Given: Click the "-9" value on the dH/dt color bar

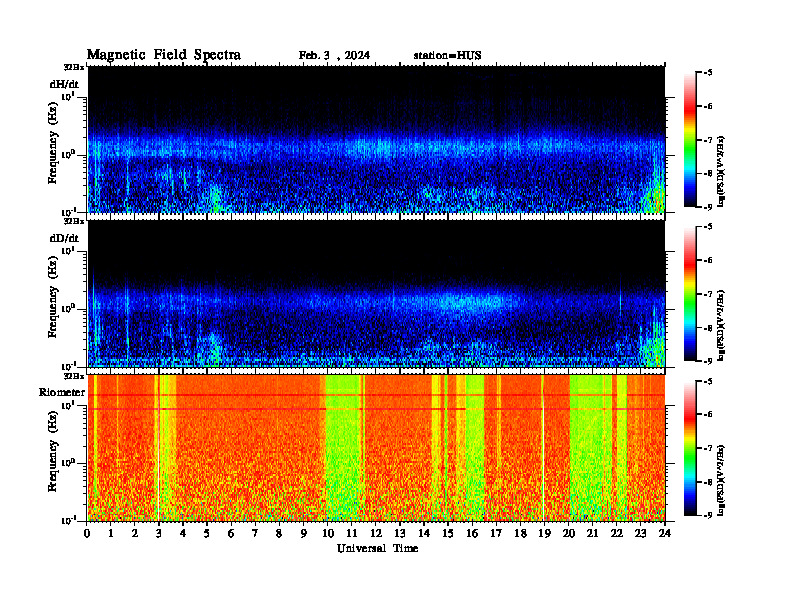Looking at the screenshot, I should click(x=708, y=207).
